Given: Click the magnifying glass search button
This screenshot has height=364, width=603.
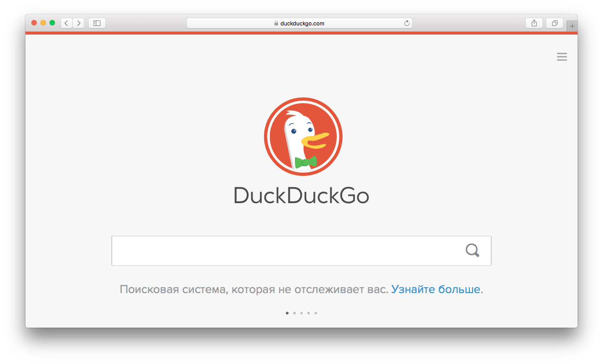Looking at the screenshot, I should point(473,250).
